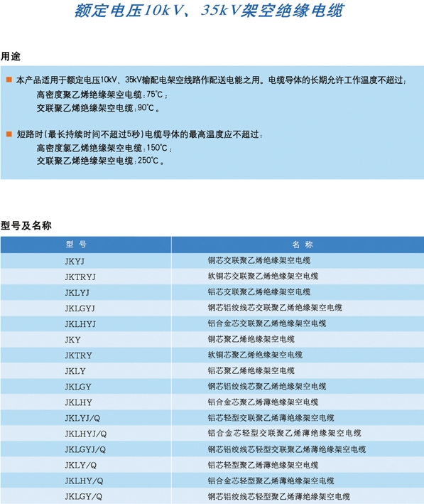Click the 用途 section heading
Screen dimensions: 424x504
click(10, 57)
